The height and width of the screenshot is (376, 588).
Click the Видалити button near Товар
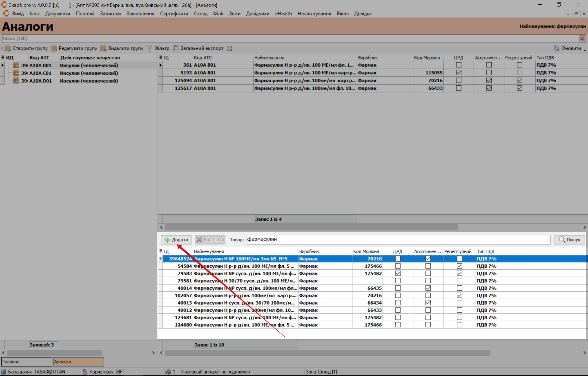tap(210, 240)
